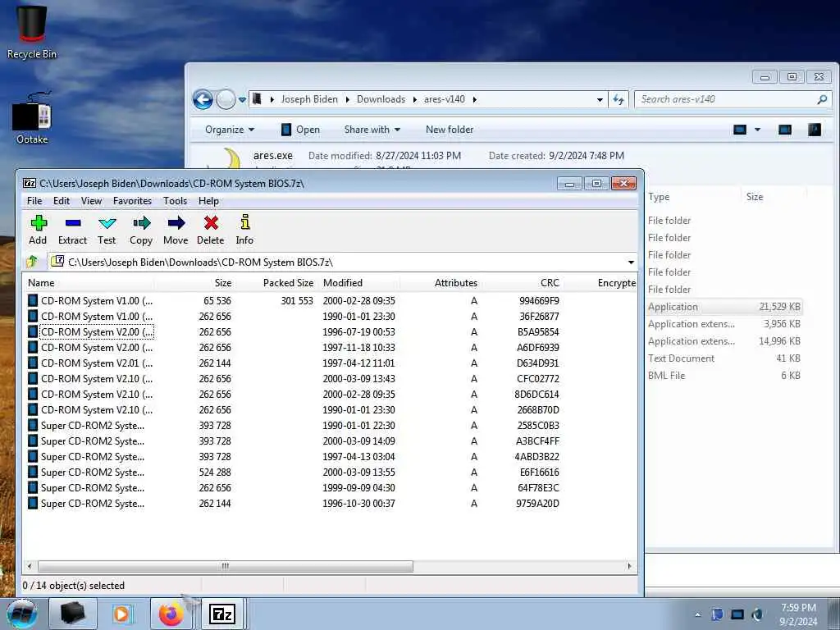Expand the 7-Zip address path dropdown
The image size is (840, 630).
(x=631, y=262)
